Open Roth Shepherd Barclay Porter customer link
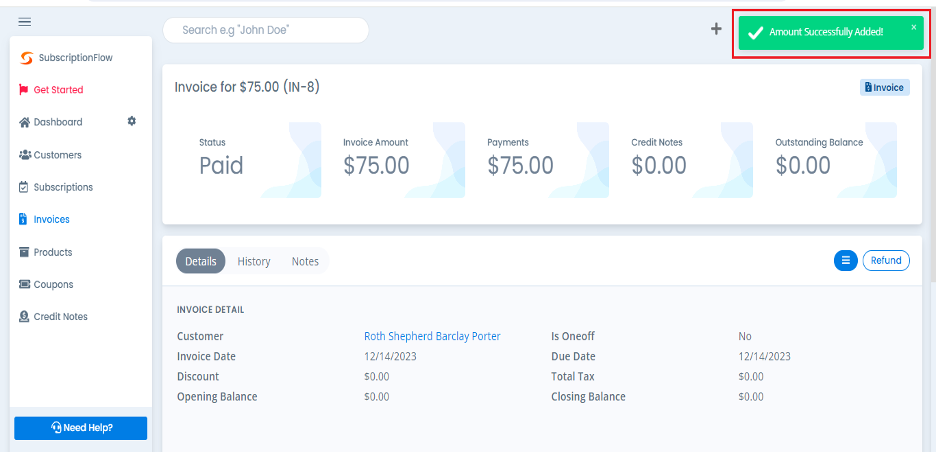This screenshot has width=936, height=452. click(x=432, y=337)
